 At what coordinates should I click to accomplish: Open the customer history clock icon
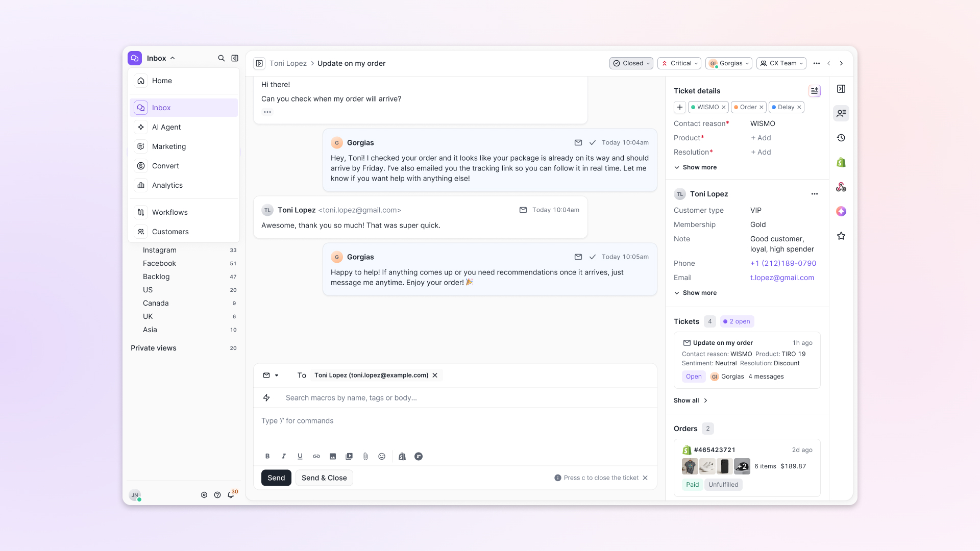coord(841,138)
